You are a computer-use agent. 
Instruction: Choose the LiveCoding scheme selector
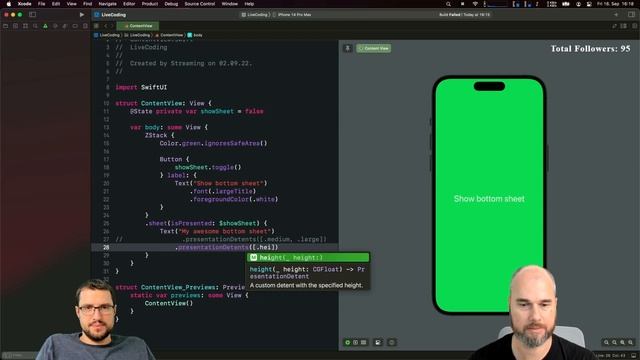coord(255,15)
